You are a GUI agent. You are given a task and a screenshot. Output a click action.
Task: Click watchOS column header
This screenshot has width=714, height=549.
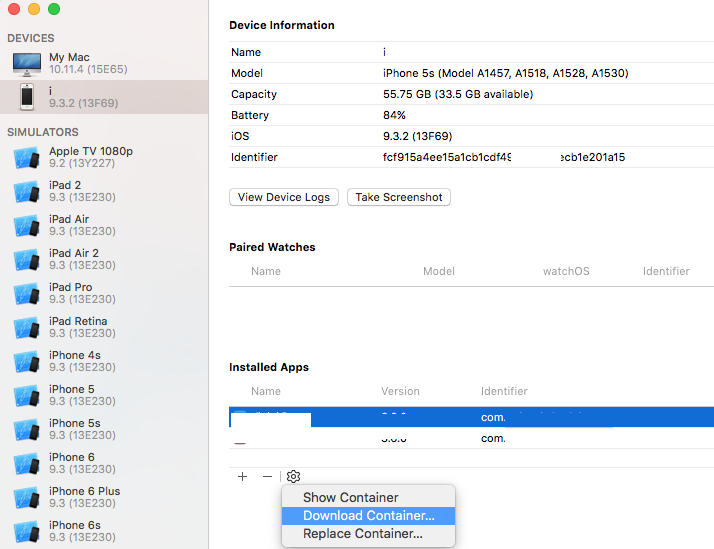[x=566, y=271]
